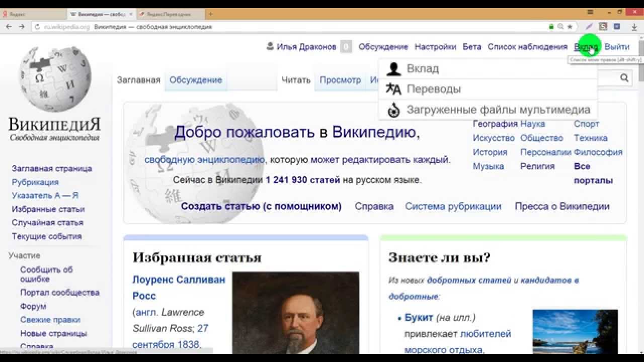Click the Выйти logout link
Screen dimensions: 644x362
617,47
